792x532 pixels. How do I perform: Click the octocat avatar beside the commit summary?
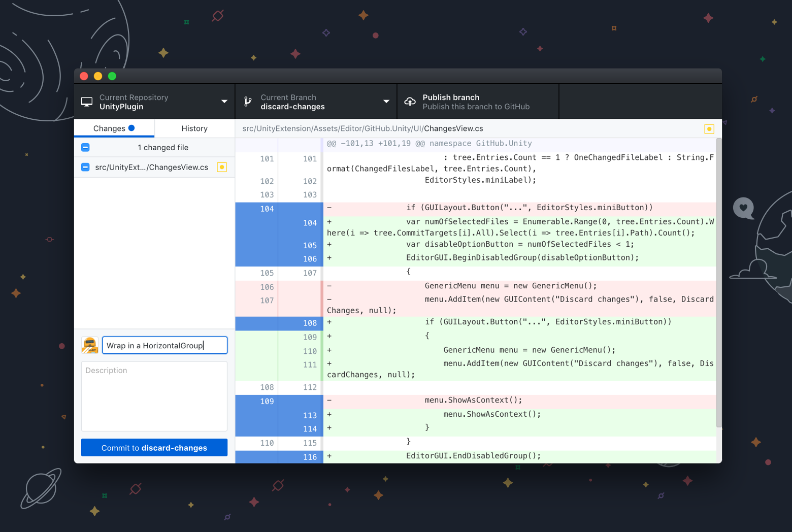click(x=90, y=345)
